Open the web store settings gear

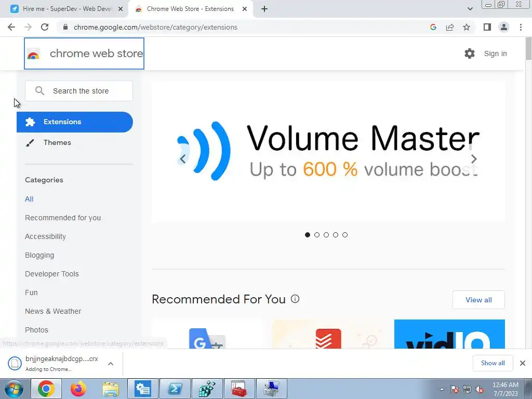coord(470,54)
